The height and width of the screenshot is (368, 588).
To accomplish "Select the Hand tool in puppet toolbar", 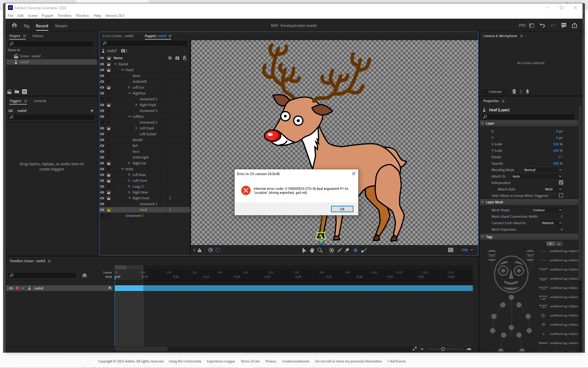I will (312, 250).
